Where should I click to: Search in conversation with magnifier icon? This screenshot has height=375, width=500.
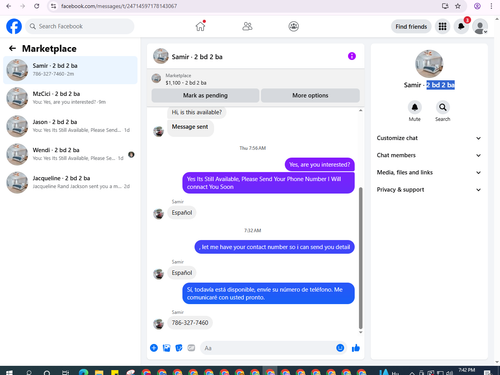pos(443,107)
